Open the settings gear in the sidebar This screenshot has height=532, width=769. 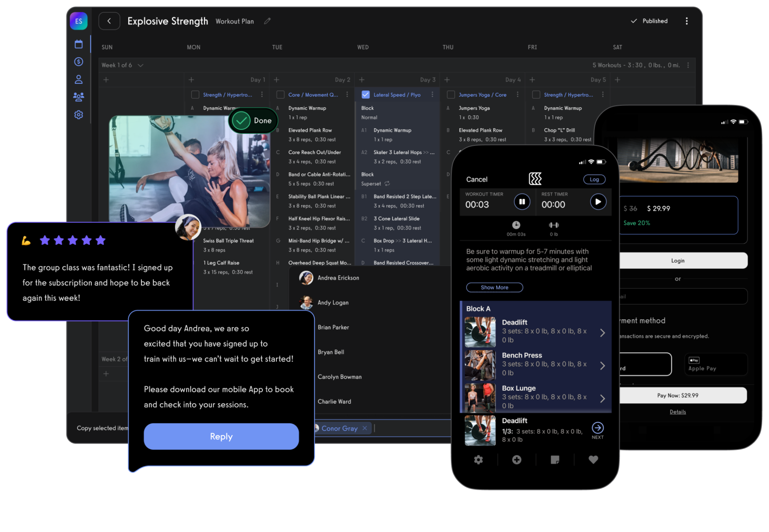[x=79, y=115]
